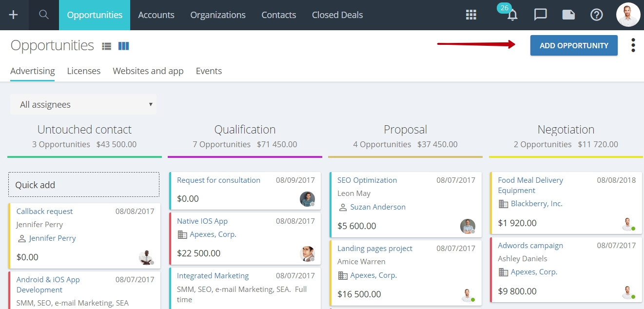Screen dimensions: 644x309
Task: Open Apexes, Corp. link on Adwords campaign
Action: [x=534, y=272]
